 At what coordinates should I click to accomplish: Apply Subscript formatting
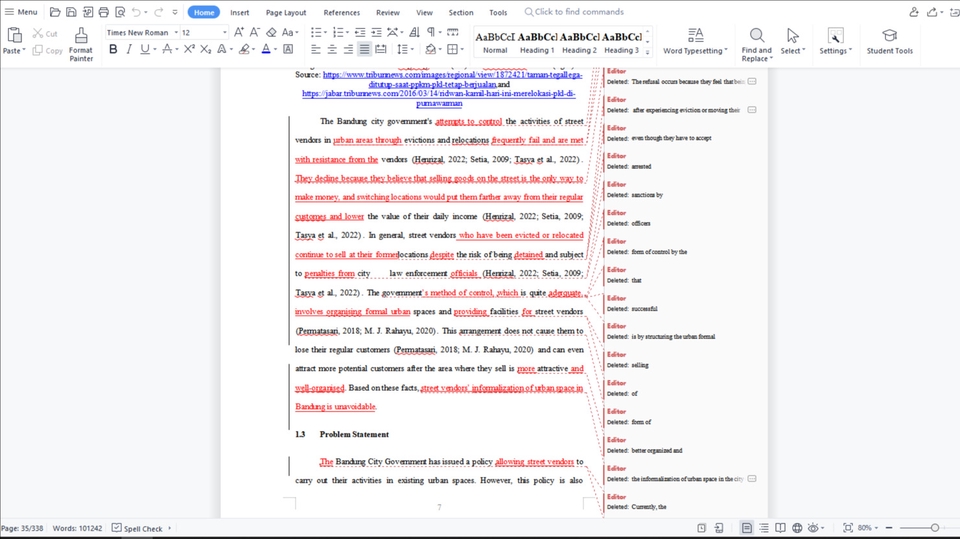206,49
